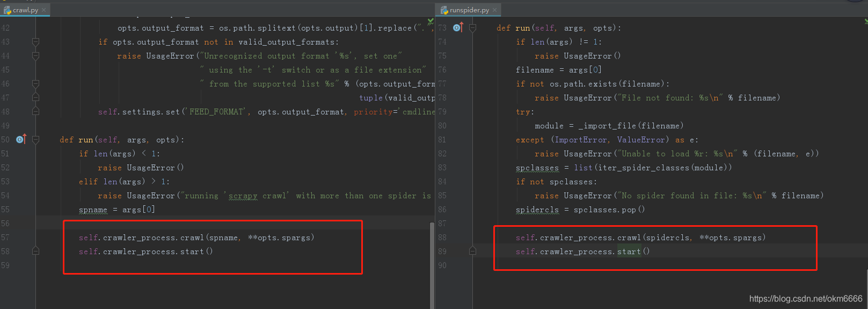This screenshot has width=868, height=309.
Task: Click the Python file icon on runspider.py tab
Action: pos(444,10)
